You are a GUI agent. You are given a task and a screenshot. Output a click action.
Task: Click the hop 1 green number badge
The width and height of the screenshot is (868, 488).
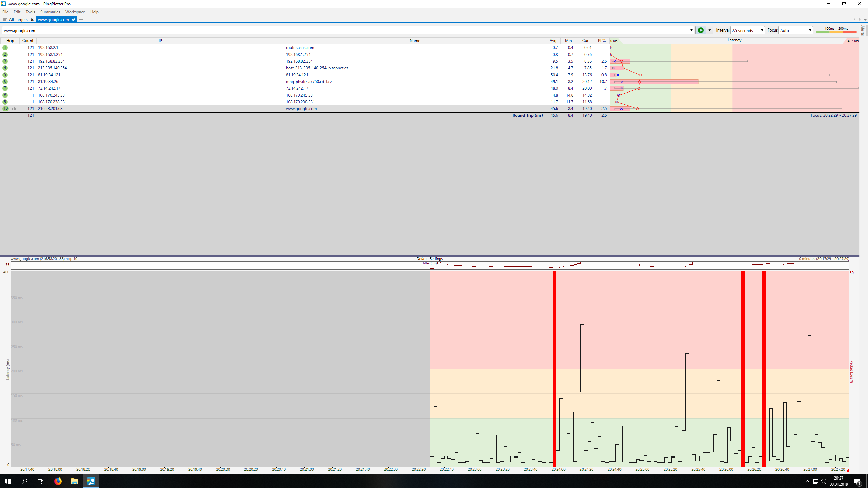coord(5,48)
